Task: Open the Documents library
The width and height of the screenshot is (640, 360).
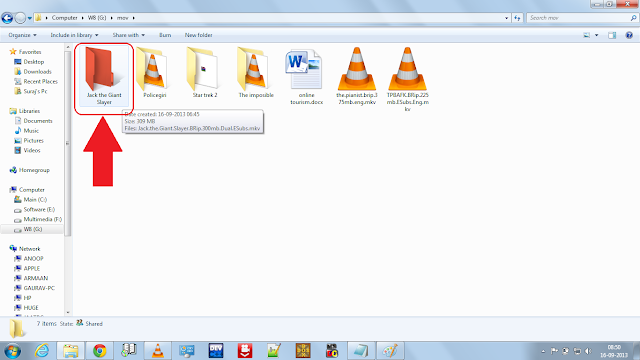Action: pyautogui.click(x=33, y=121)
